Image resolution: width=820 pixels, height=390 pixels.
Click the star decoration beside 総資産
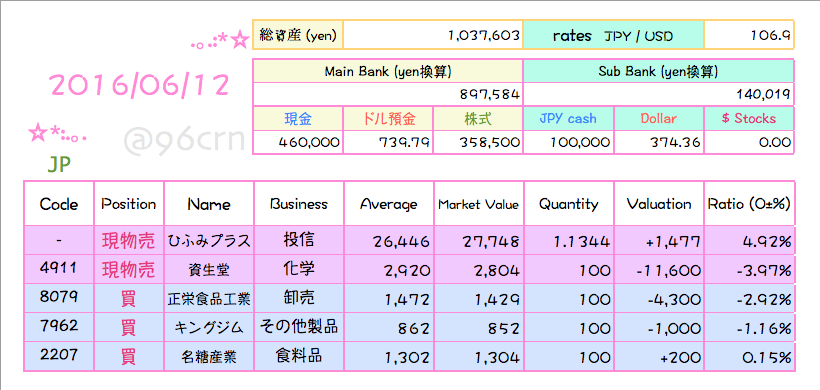coord(239,40)
